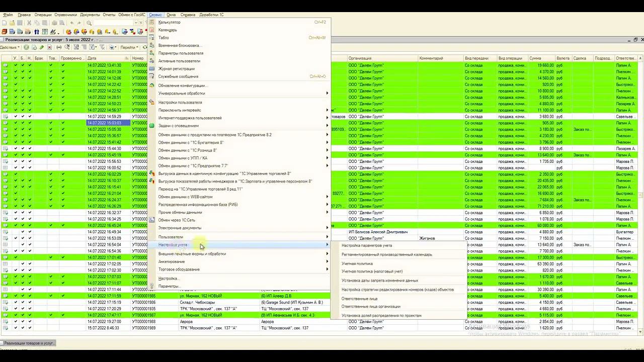The image size is (644, 362).
Task: Expand Интернет-поддержка пользователей submenu
Action: pos(239,118)
